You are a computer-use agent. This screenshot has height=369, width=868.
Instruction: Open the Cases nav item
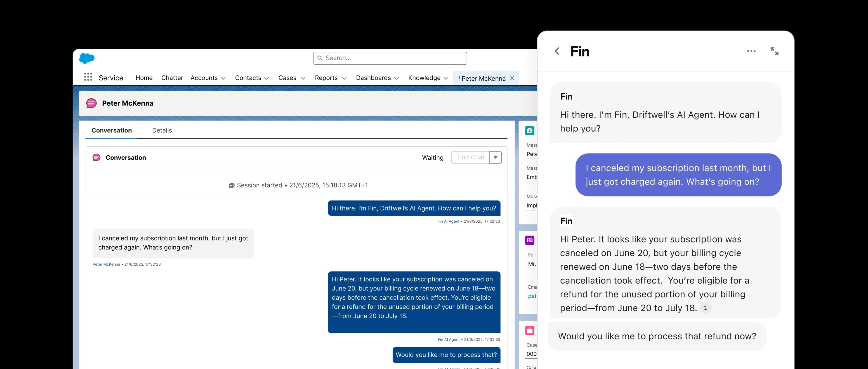pos(287,78)
